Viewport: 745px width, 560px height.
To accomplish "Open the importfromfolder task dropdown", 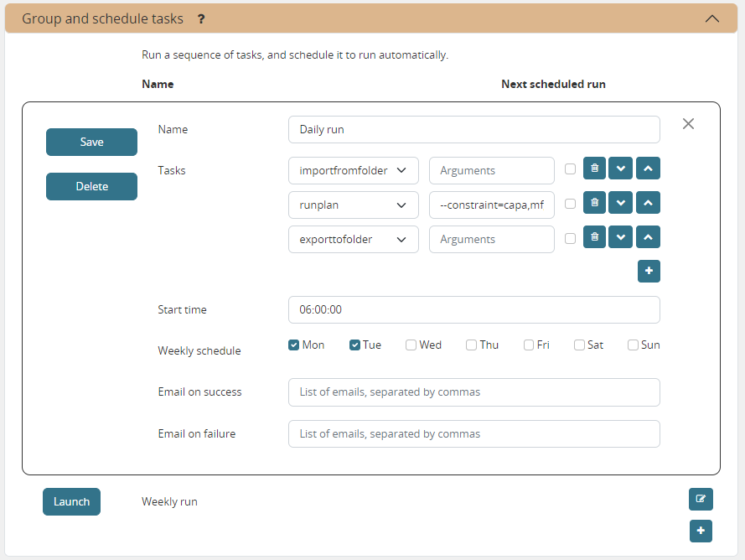I will pos(353,169).
